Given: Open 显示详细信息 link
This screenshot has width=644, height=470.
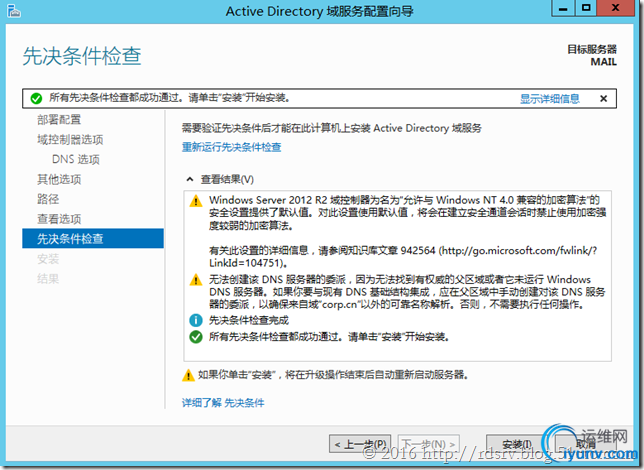Looking at the screenshot, I should (550, 99).
